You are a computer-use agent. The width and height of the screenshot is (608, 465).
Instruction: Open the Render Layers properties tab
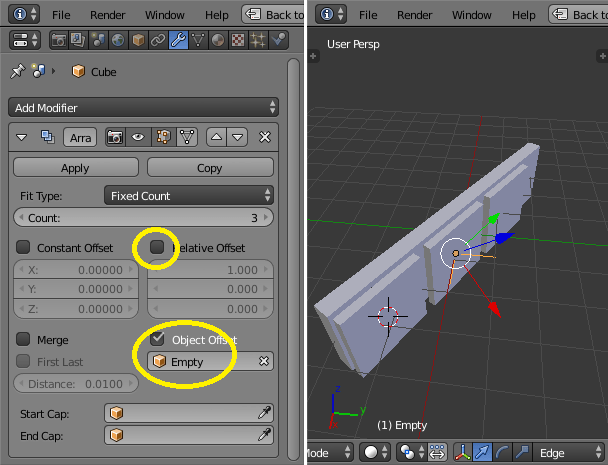tap(78, 40)
